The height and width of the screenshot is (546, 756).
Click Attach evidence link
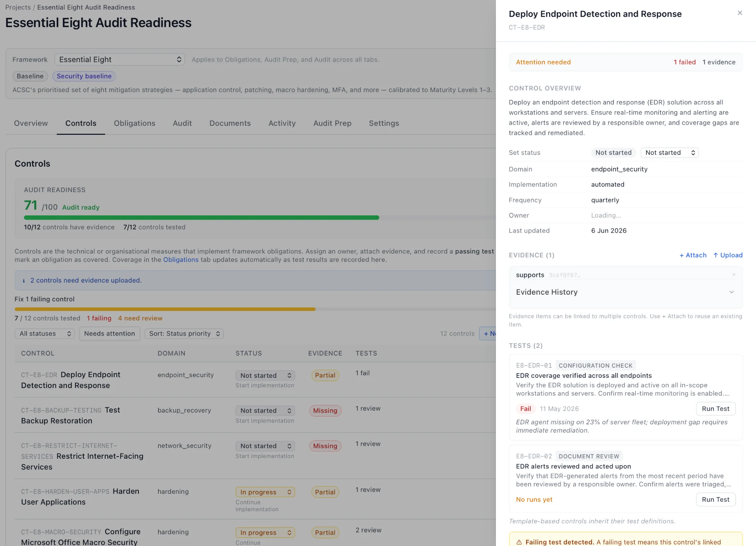693,255
